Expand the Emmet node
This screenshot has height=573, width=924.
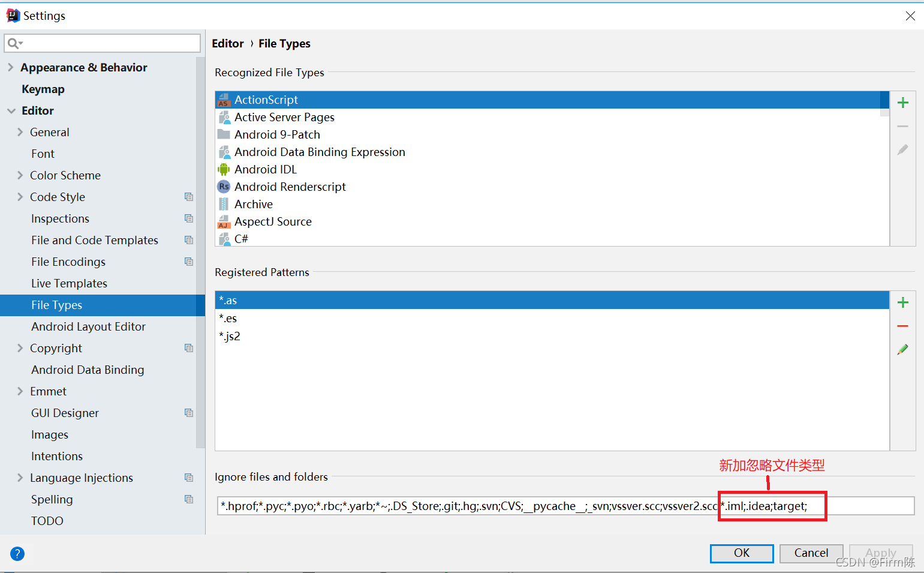click(20, 391)
